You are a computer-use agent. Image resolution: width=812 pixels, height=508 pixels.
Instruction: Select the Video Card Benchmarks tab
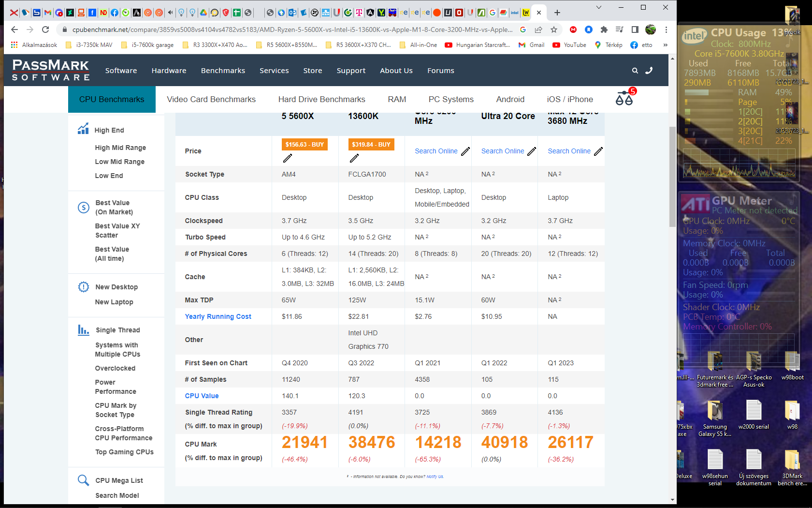211,99
